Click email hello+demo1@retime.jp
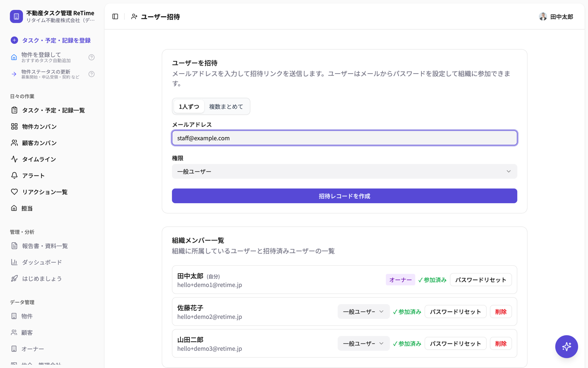588x368 pixels. click(209, 285)
